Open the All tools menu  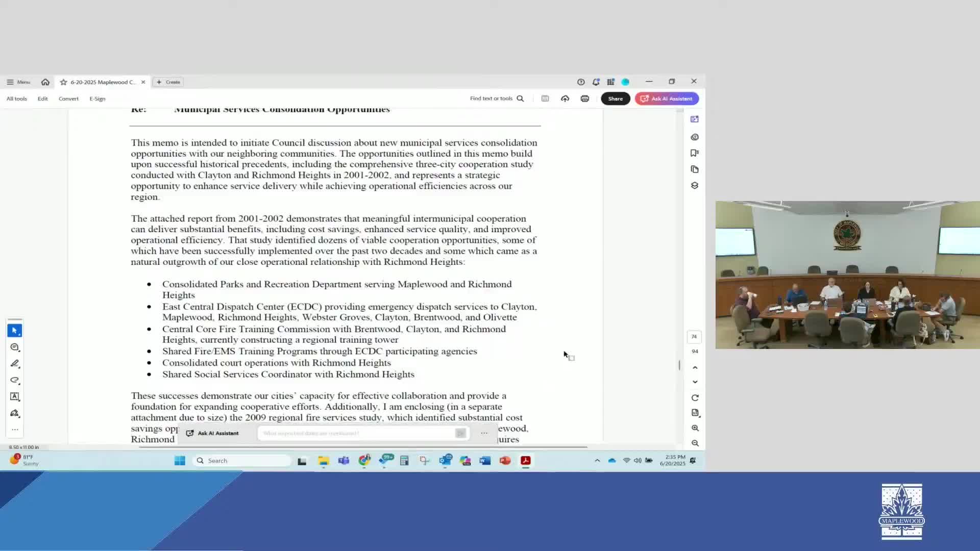17,98
